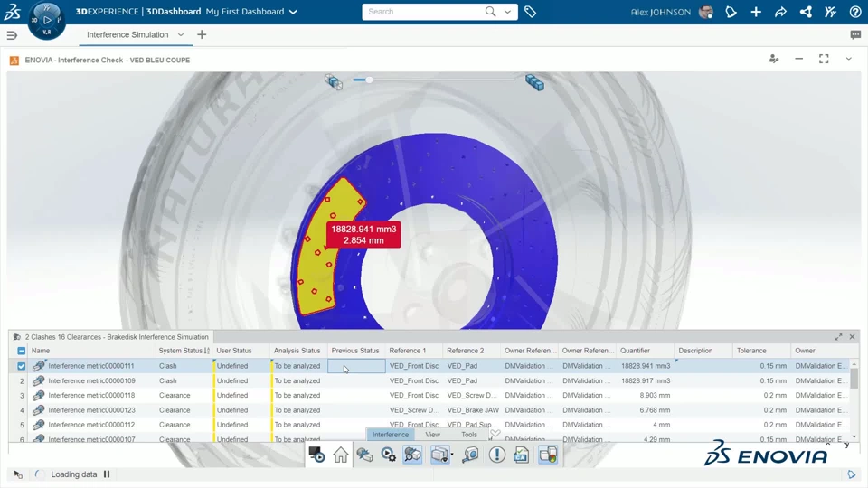Click the exclamation alert icon

[x=496, y=455]
